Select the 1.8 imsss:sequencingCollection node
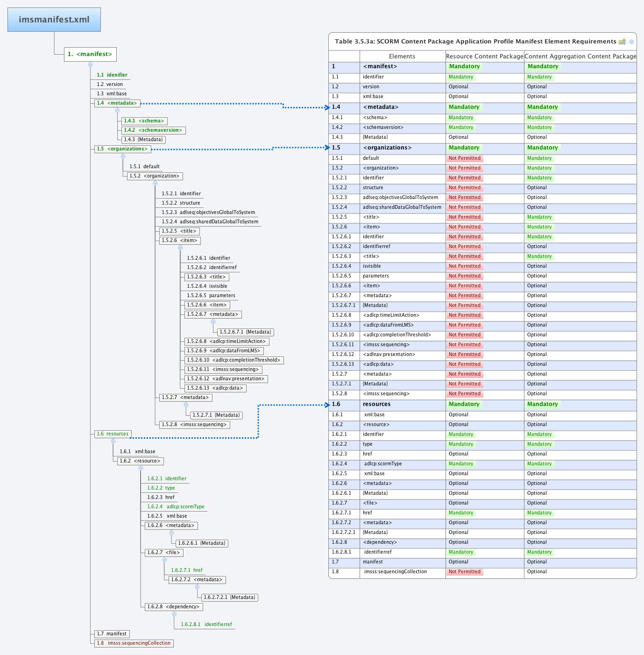644x655 pixels. pos(133,643)
